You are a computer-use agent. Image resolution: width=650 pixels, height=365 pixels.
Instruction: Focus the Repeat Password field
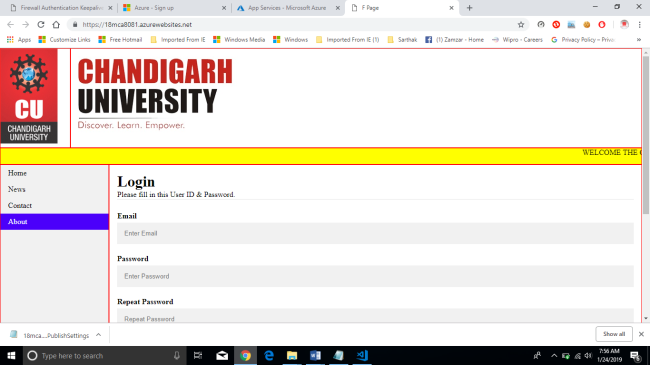coord(375,316)
